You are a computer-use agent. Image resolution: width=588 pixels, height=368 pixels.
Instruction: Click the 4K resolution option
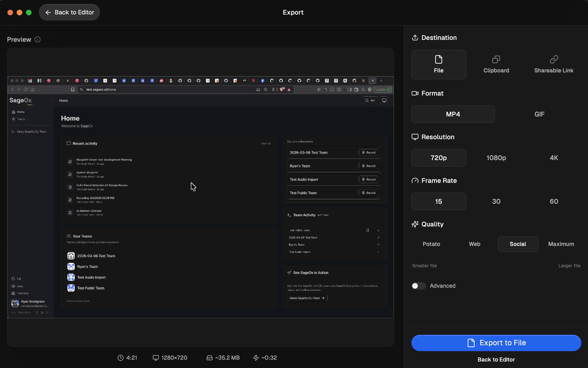point(554,158)
